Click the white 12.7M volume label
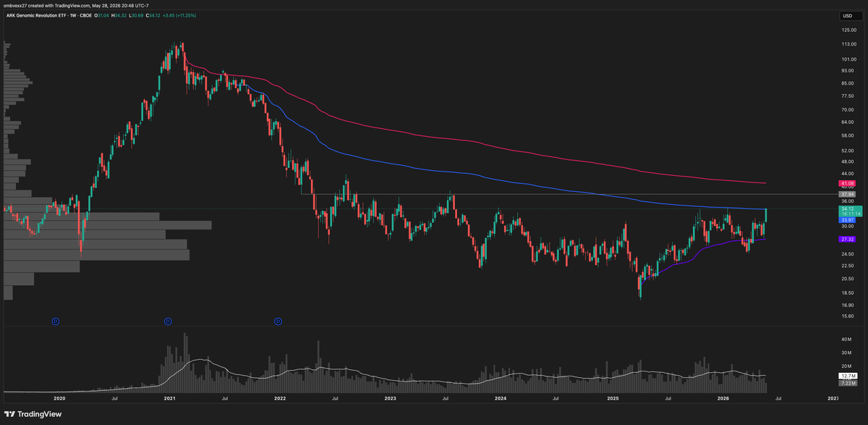This screenshot has width=868, height=425. [847, 376]
